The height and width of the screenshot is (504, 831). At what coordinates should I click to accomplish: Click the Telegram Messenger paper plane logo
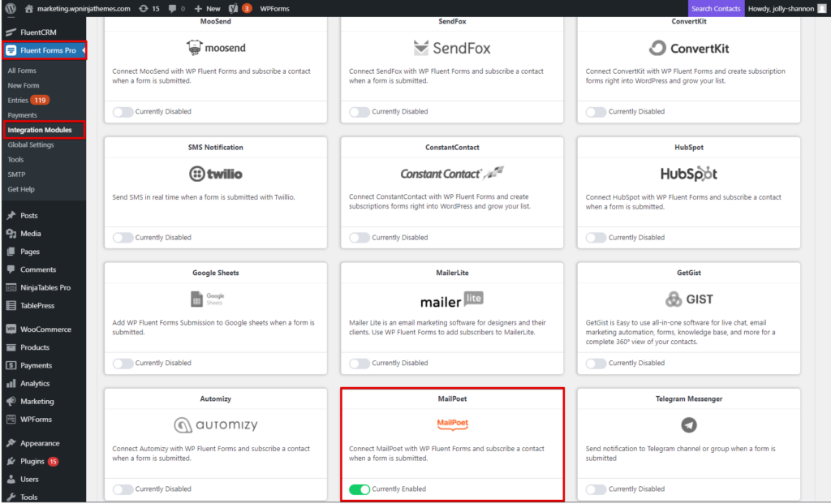689,425
